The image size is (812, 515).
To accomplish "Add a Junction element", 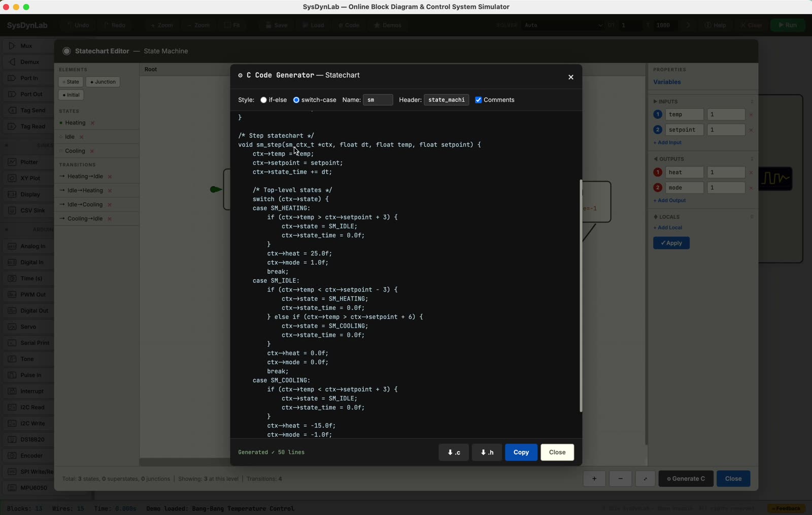I will [103, 82].
